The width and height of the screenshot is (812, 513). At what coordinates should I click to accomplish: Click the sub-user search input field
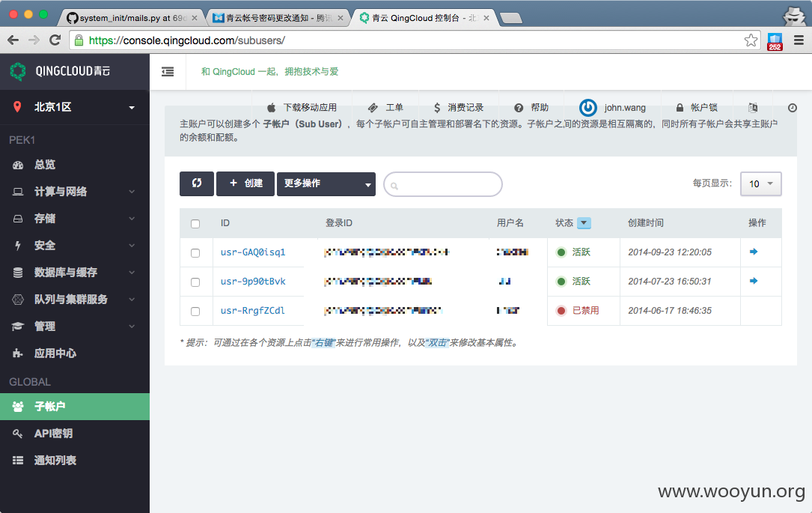click(443, 184)
